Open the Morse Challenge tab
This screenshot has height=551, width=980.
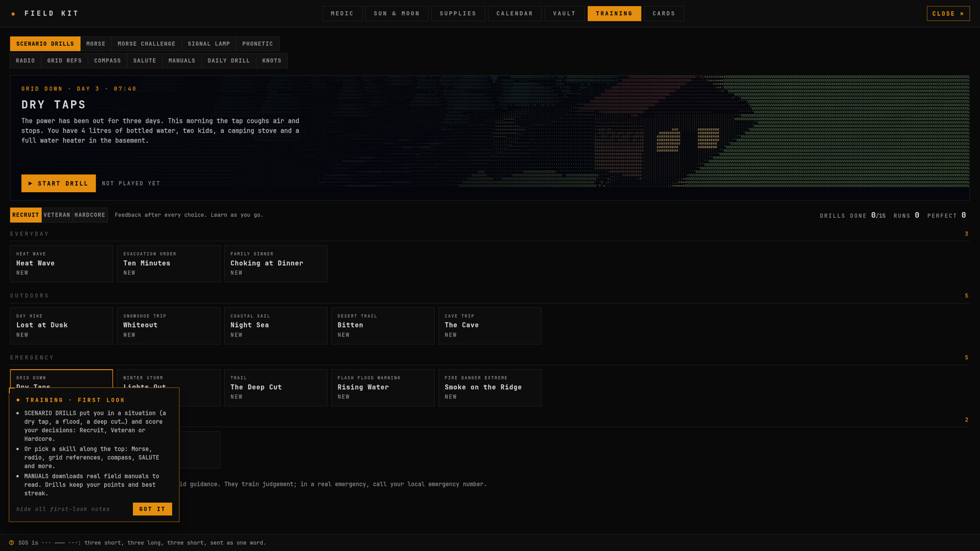(x=146, y=44)
